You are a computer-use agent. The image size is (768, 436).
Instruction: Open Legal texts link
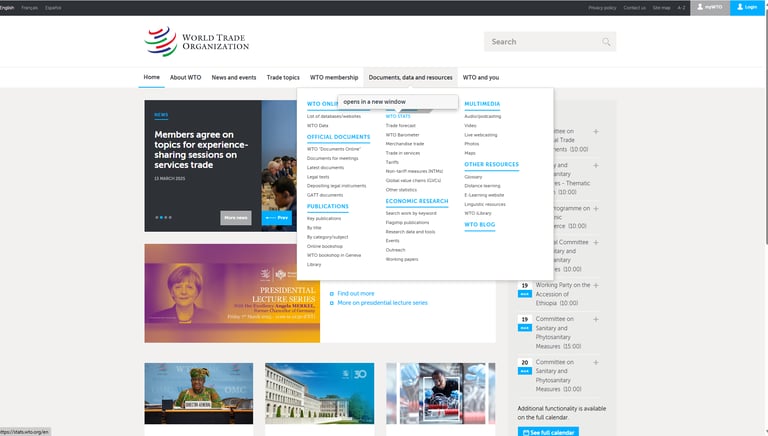[x=318, y=177]
